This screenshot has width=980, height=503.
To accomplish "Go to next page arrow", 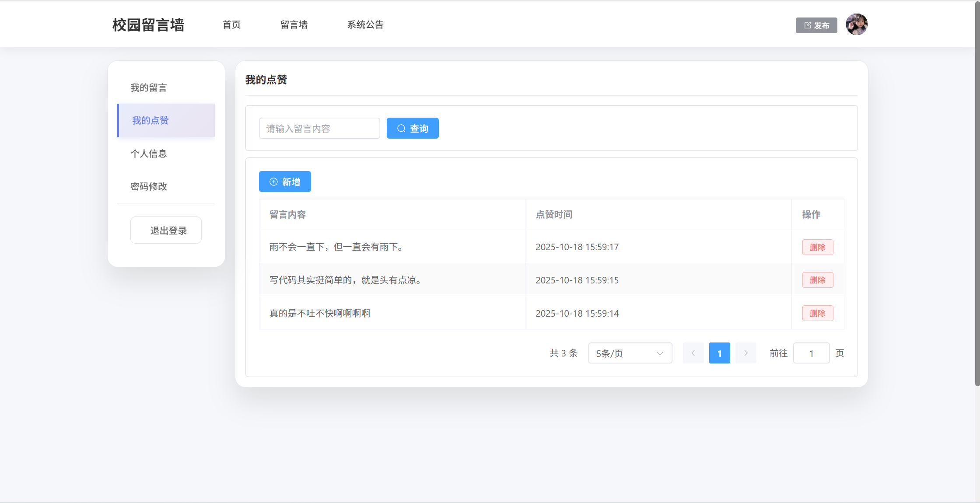I will point(745,353).
